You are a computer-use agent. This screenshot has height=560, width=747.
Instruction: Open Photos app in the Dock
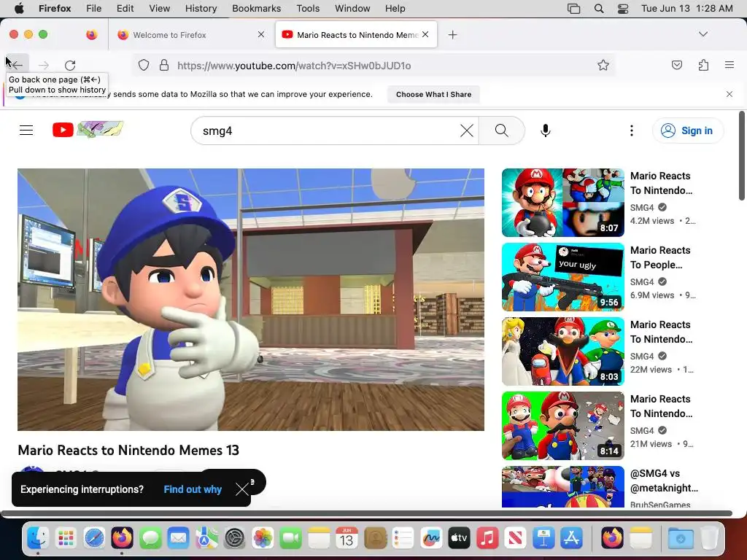tap(263, 538)
